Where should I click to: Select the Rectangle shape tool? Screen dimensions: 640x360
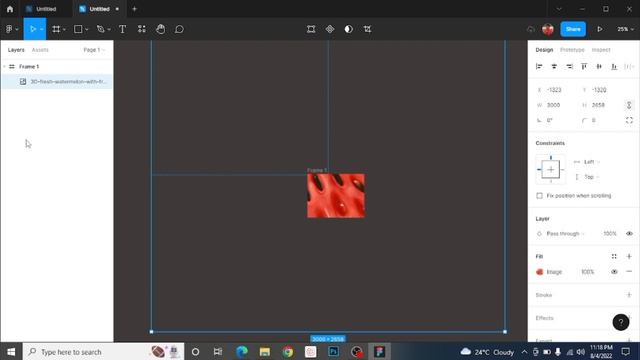(78, 29)
